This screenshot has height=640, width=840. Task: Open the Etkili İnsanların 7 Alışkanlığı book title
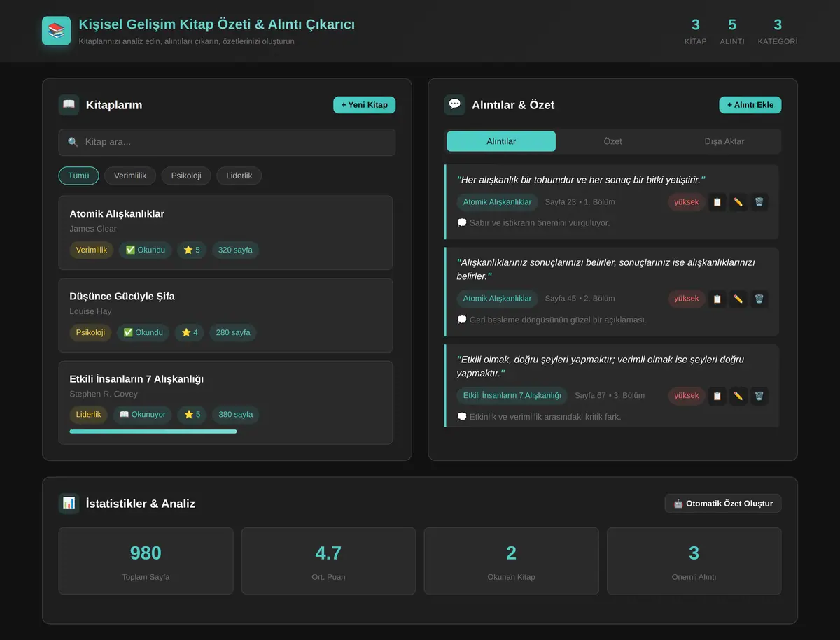[136, 378]
